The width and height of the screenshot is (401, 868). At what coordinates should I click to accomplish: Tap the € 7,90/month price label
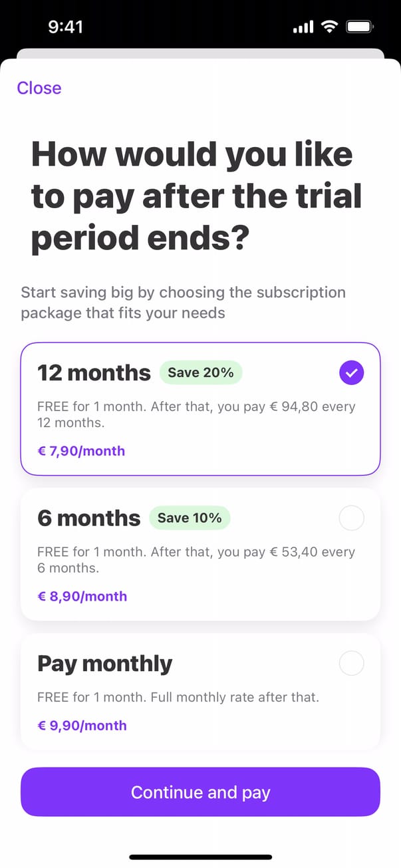[x=81, y=451]
